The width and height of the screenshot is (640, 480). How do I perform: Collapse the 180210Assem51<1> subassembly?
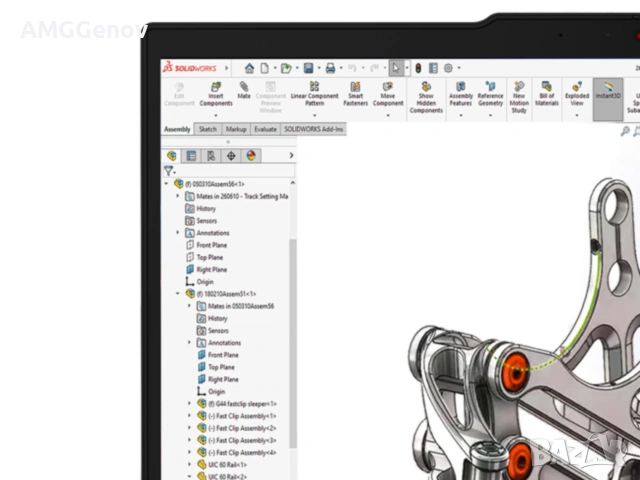(x=178, y=293)
